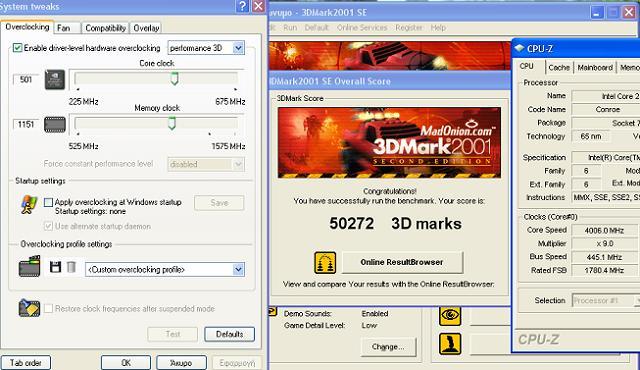
Task: Save overclocking profile with floppy disk icon
Action: [55, 267]
